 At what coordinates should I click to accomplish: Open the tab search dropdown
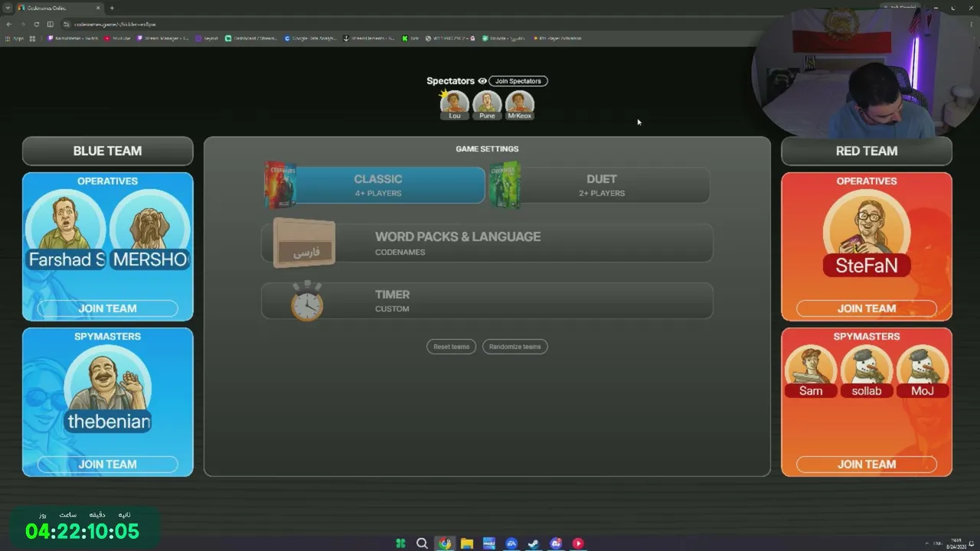click(x=8, y=8)
